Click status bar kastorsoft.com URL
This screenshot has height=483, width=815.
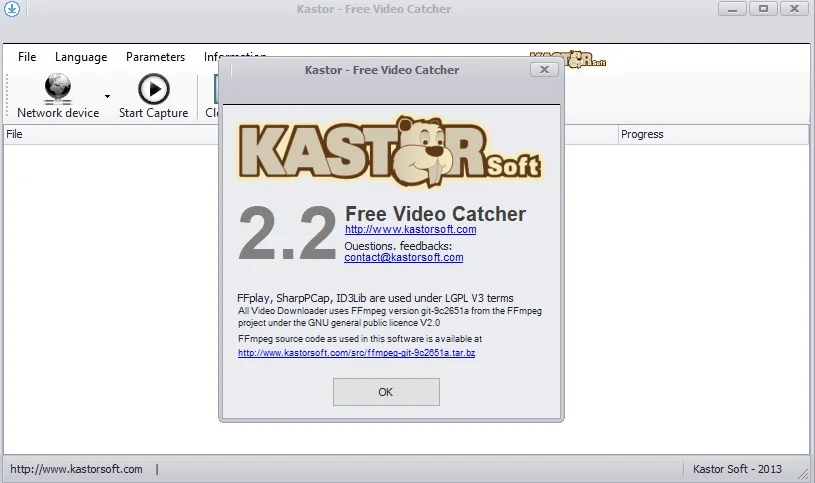pyautogui.click(x=76, y=469)
